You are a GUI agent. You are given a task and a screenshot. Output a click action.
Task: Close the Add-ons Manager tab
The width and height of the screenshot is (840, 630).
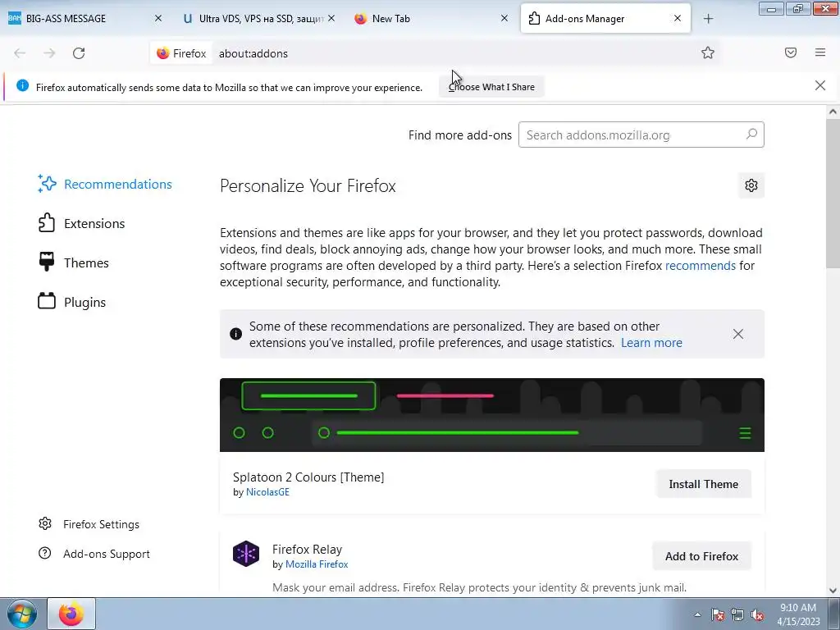pyautogui.click(x=678, y=18)
